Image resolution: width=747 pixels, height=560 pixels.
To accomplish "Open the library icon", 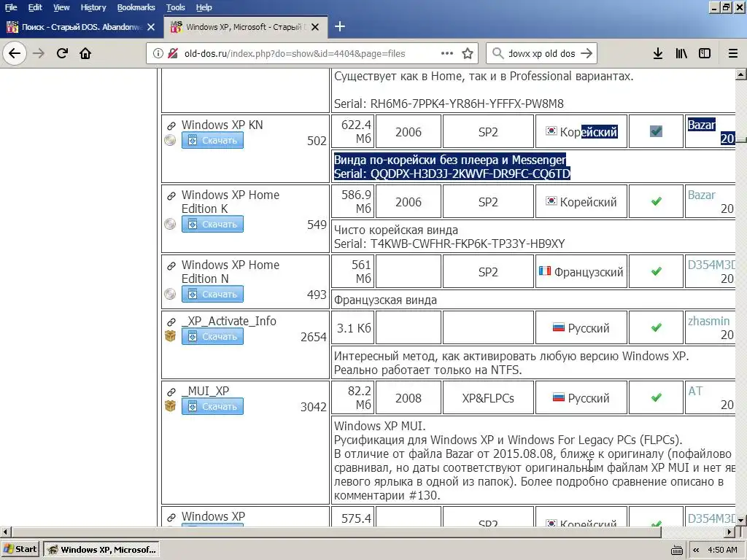I will [681, 53].
